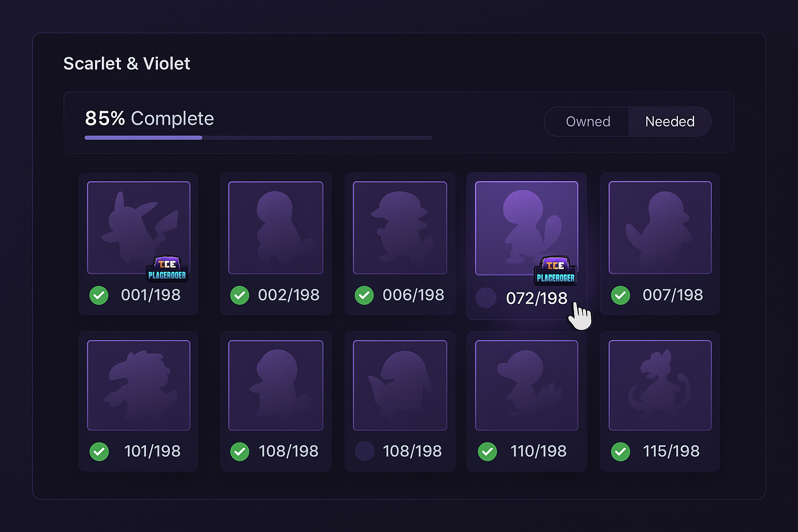This screenshot has height=532, width=798.
Task: Click the Scarlet & Violet set title
Action: tap(127, 63)
